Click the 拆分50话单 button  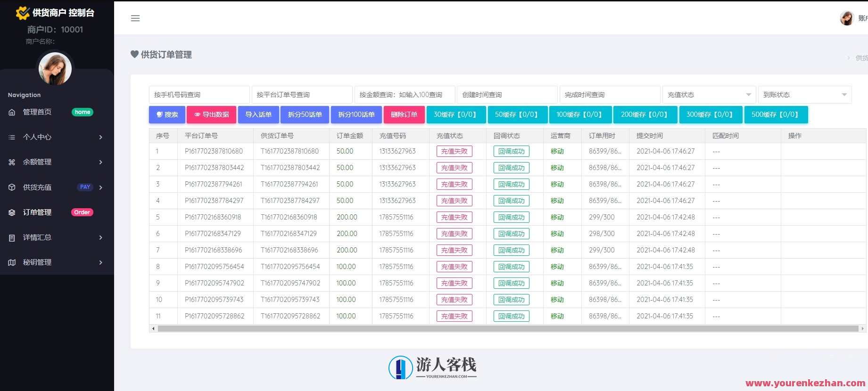pyautogui.click(x=305, y=114)
